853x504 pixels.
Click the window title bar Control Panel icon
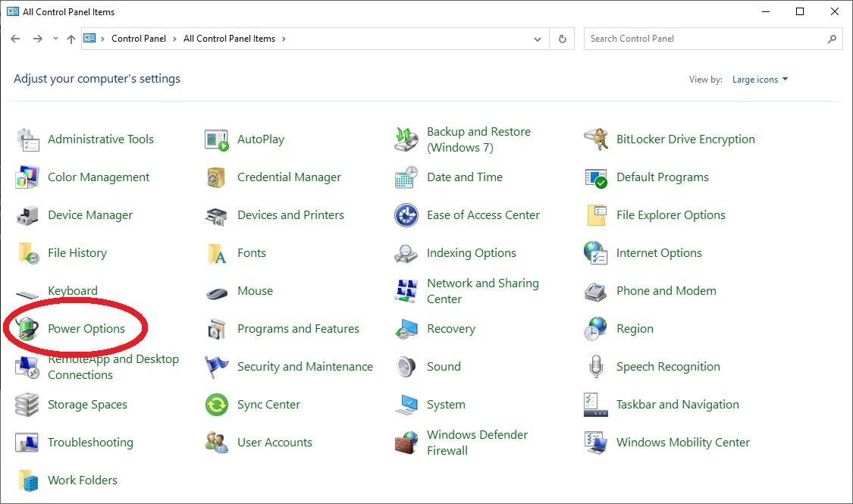click(13, 11)
